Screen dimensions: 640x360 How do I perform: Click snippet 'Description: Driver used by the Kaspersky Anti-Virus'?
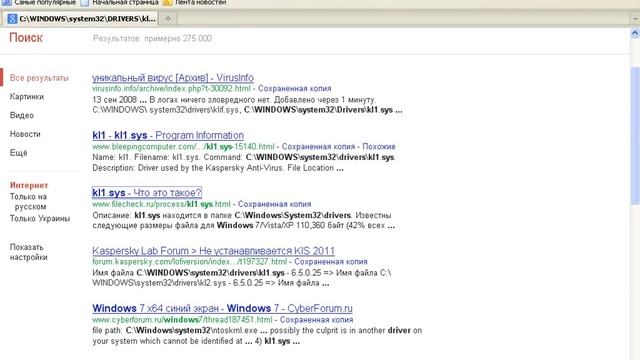click(x=218, y=168)
